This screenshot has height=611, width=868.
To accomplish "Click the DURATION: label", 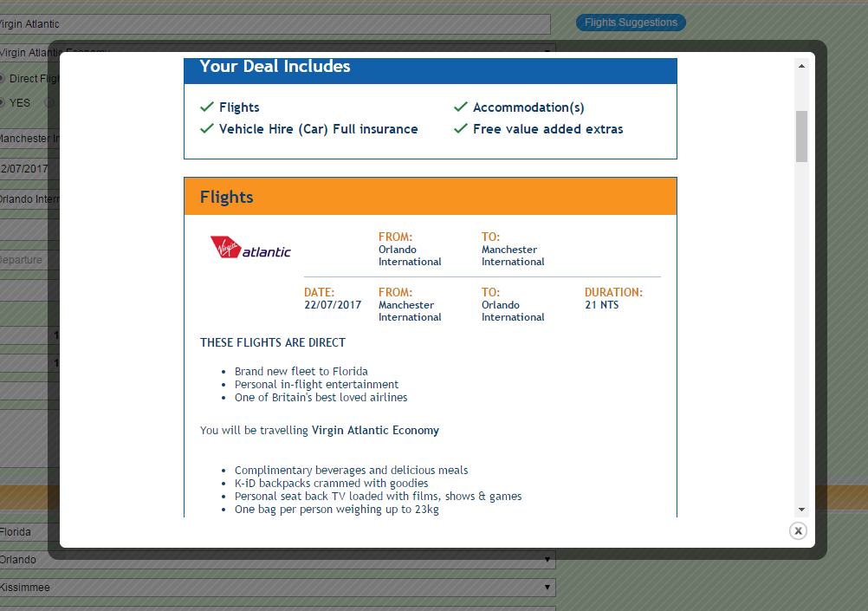I will tap(613, 292).
